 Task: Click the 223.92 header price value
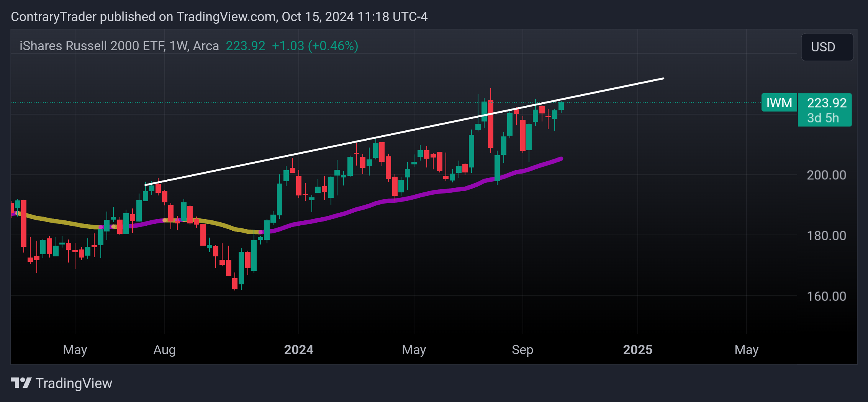point(246,46)
